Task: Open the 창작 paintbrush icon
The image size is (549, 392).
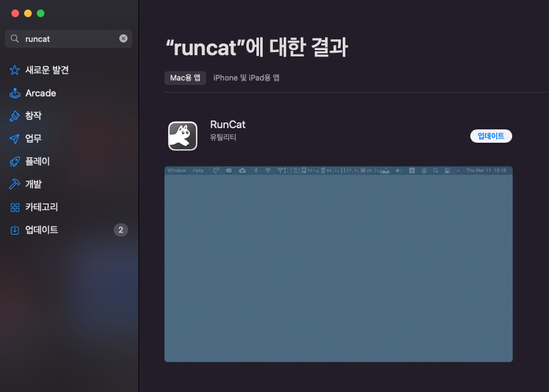Action: (15, 116)
